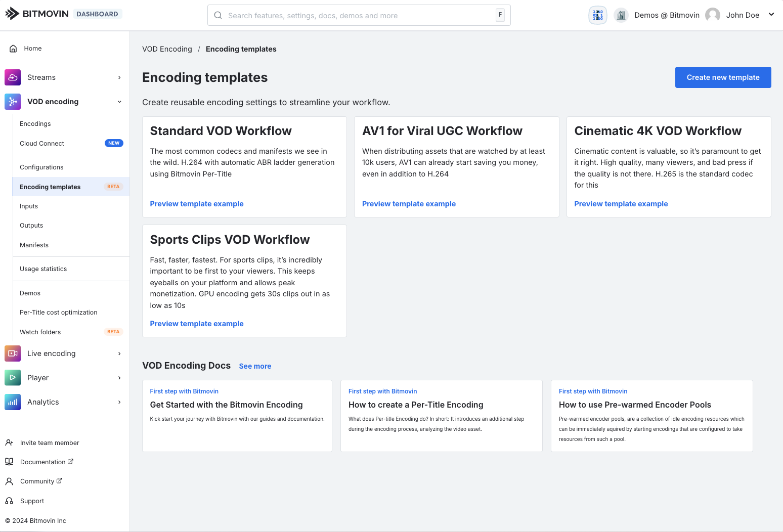Click the John Doe avatar icon

pos(713,15)
